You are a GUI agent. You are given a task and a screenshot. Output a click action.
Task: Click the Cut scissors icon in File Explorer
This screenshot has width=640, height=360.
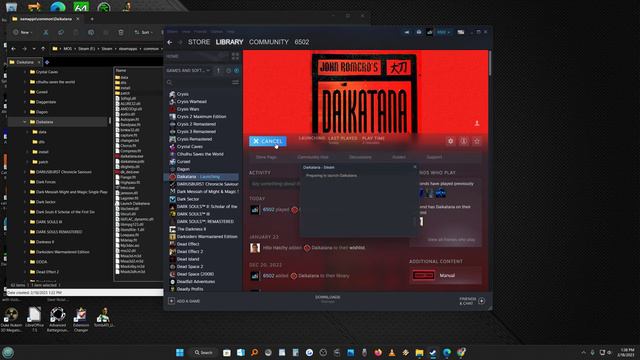46,32
